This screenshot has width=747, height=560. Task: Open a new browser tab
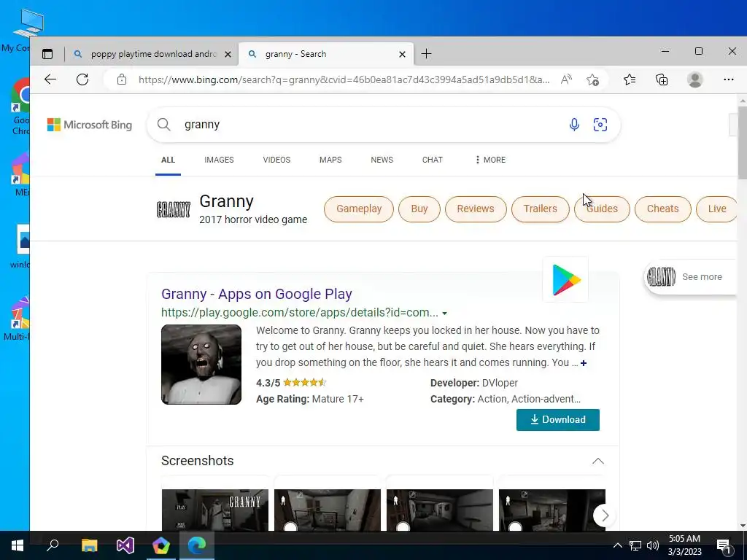(426, 54)
